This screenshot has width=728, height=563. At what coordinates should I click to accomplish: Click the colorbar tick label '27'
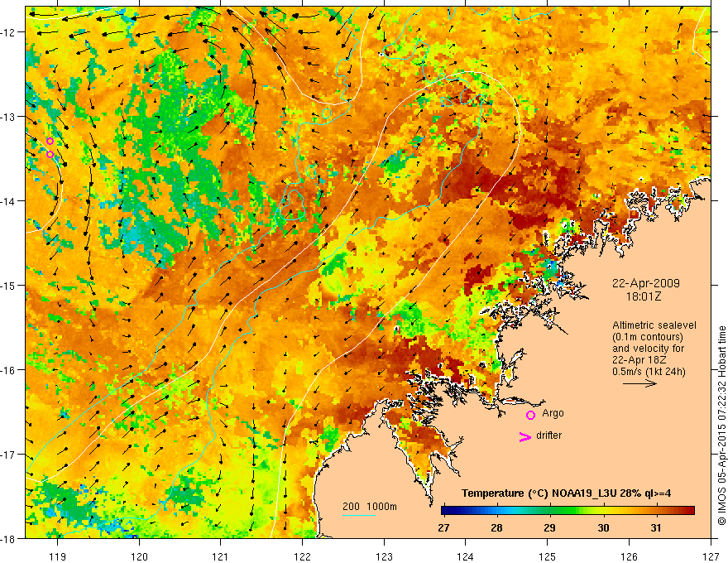coord(443,528)
